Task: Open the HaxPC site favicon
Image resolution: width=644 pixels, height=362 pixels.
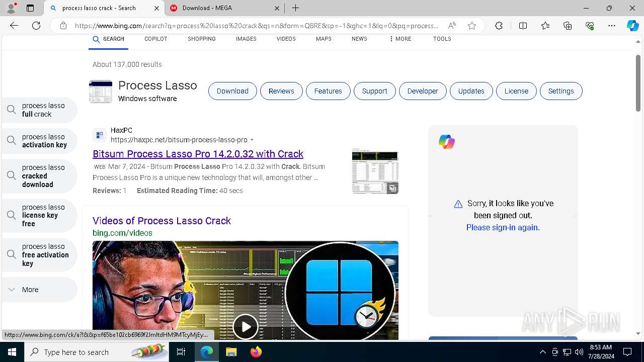Action: [x=100, y=135]
